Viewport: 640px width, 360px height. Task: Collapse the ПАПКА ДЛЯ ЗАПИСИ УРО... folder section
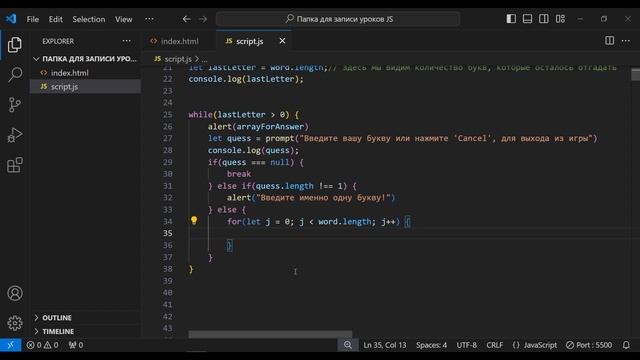[x=85, y=59]
